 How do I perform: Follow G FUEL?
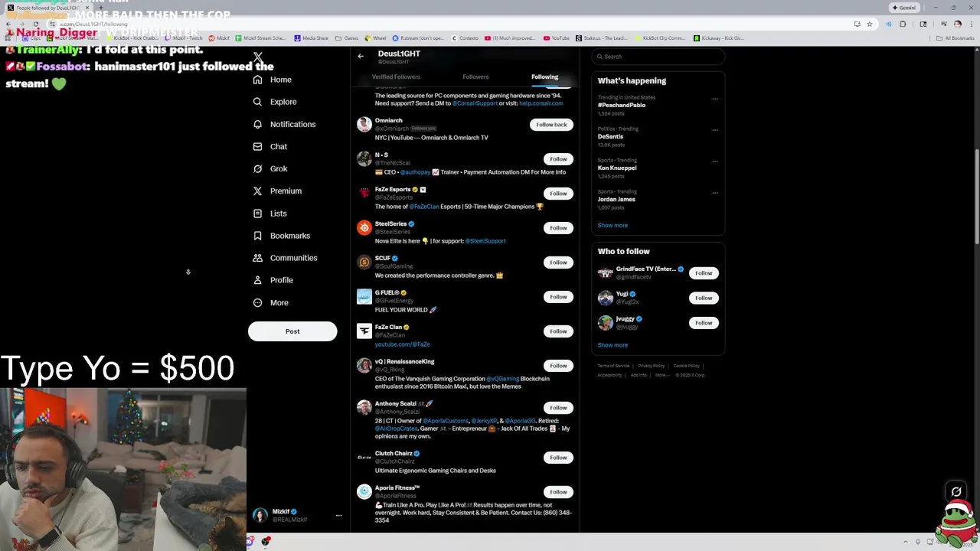point(558,297)
